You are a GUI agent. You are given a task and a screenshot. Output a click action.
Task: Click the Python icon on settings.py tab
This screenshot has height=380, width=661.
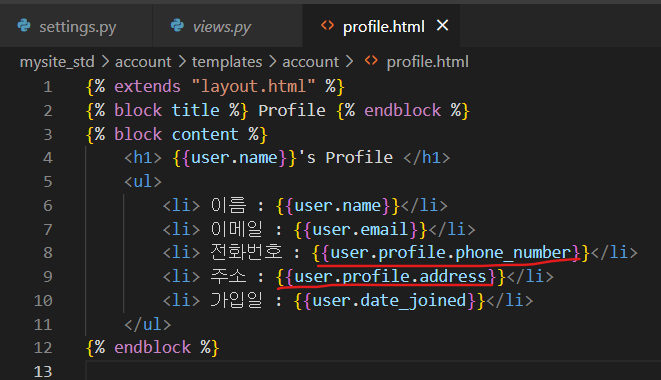click(x=24, y=26)
